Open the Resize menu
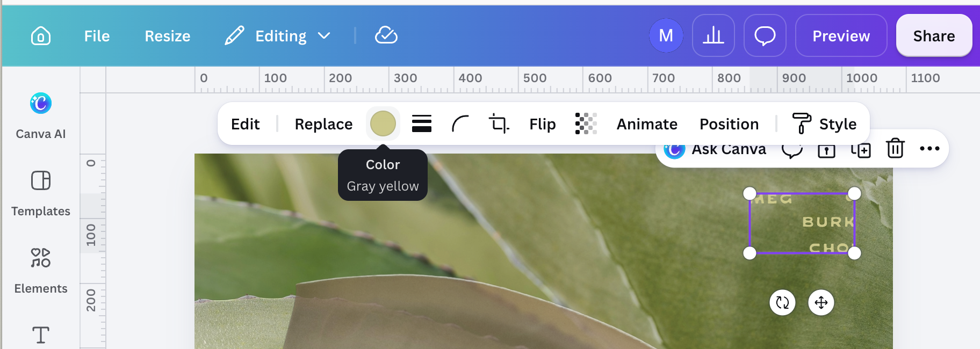This screenshot has width=980, height=349. [168, 36]
